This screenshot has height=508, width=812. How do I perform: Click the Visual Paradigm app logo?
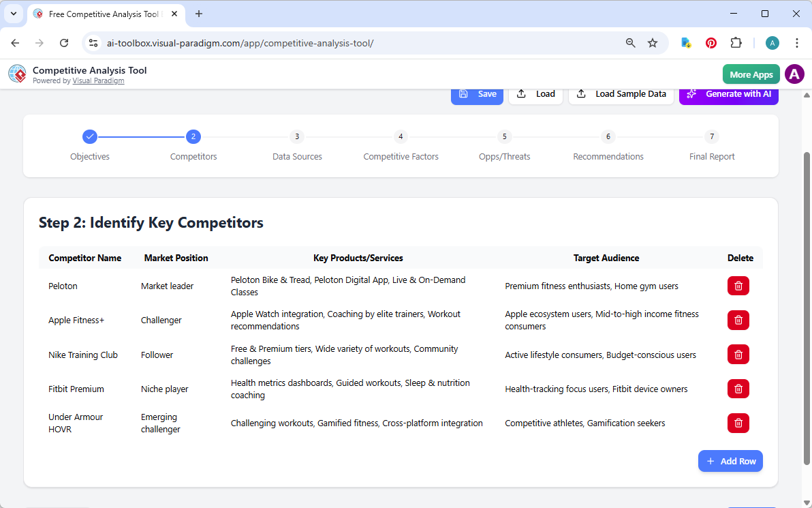(17, 74)
